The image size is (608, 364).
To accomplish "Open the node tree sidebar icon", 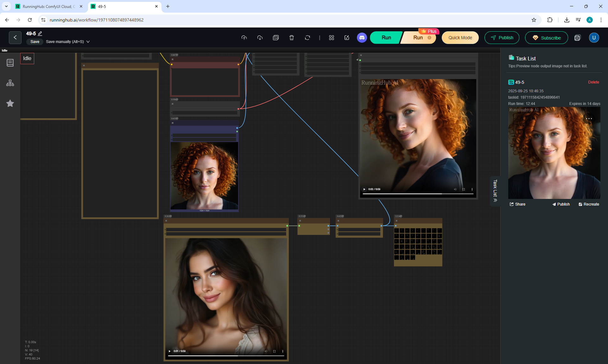I will coord(10,83).
